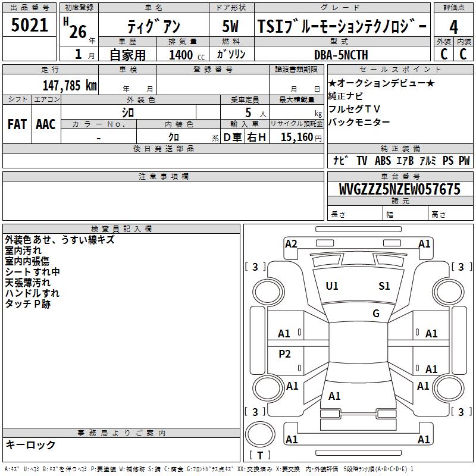Image resolution: width=476 pixels, height=476 pixels.
Task: Select the car name ティグアン
Action: 154,27
